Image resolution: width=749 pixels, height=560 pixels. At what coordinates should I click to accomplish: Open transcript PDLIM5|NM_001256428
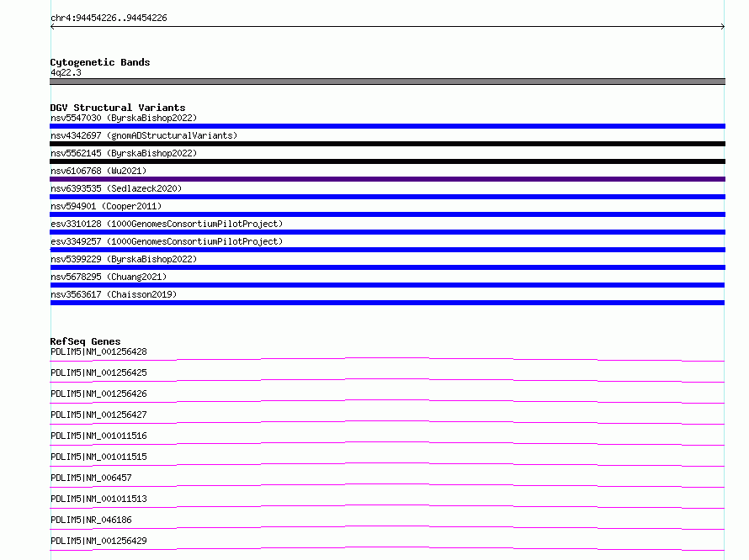click(98, 351)
